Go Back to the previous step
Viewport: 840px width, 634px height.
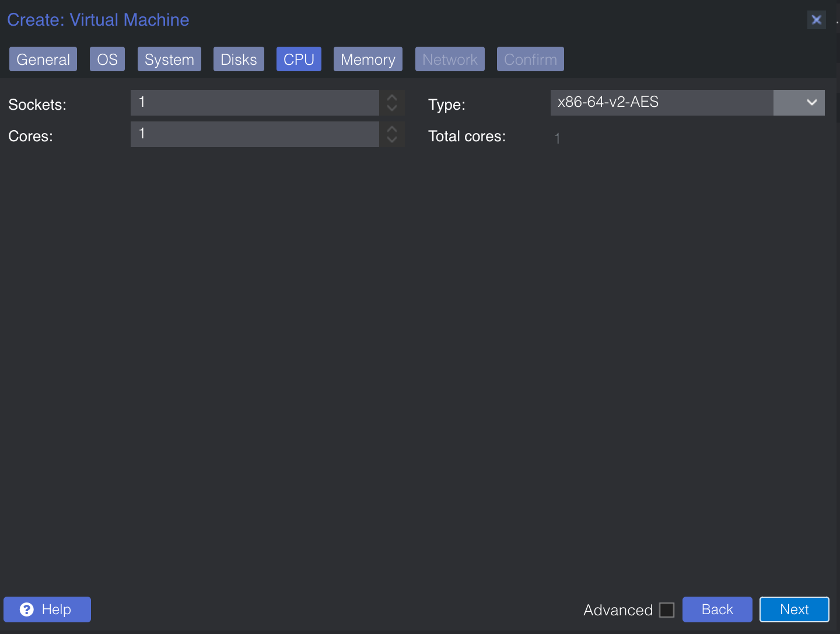pos(717,609)
